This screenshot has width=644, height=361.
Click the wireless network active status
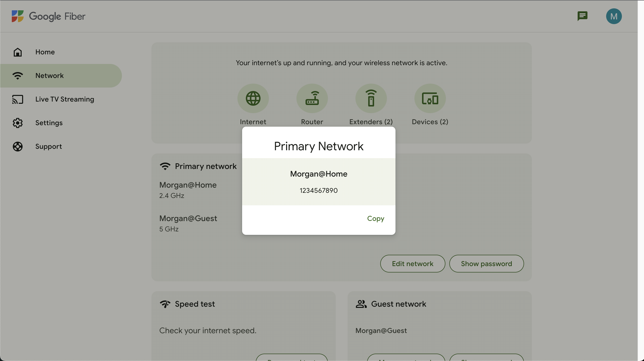[341, 63]
